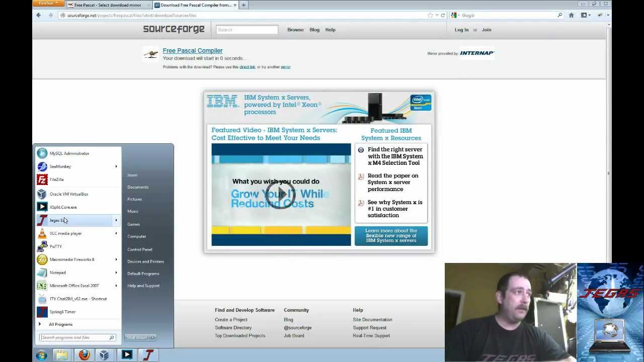Image resolution: width=644 pixels, height=362 pixels.
Task: Open MySQL Administrator from Start menu
Action: click(x=78, y=153)
